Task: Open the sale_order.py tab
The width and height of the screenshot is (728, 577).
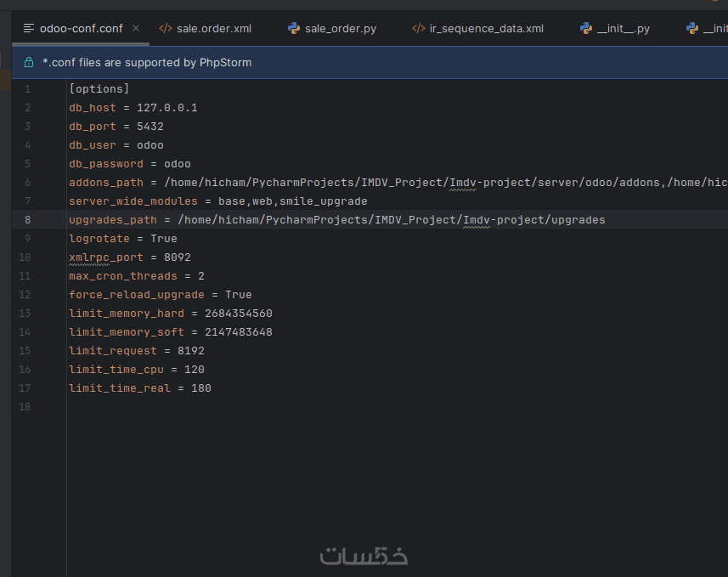Action: click(340, 28)
